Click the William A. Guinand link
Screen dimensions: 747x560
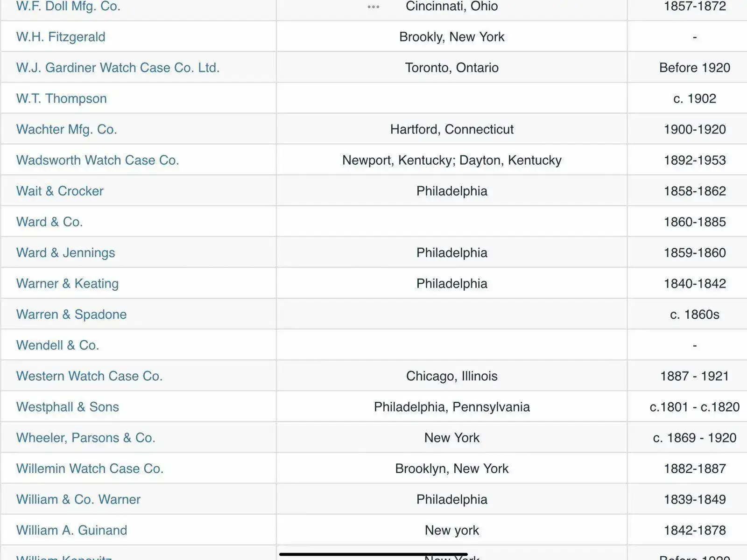72,530
